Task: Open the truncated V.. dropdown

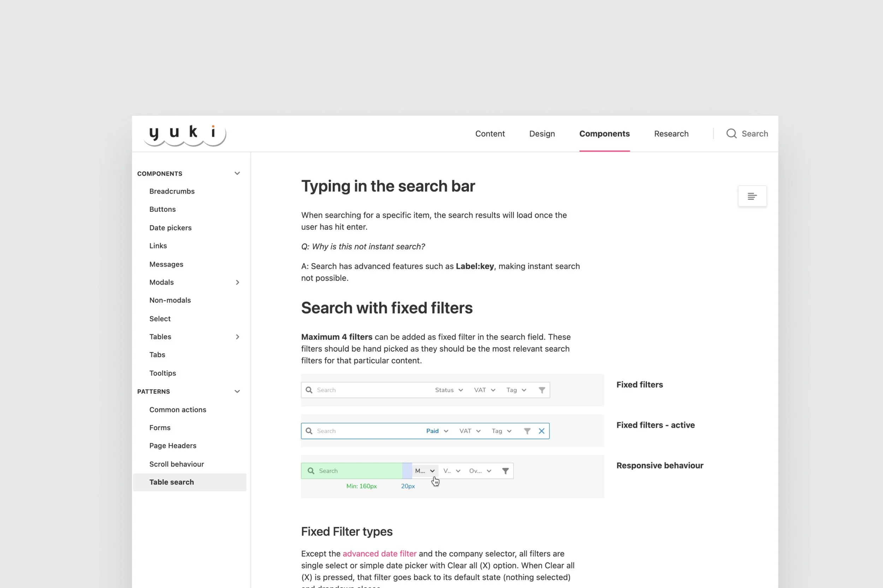Action: 452,471
